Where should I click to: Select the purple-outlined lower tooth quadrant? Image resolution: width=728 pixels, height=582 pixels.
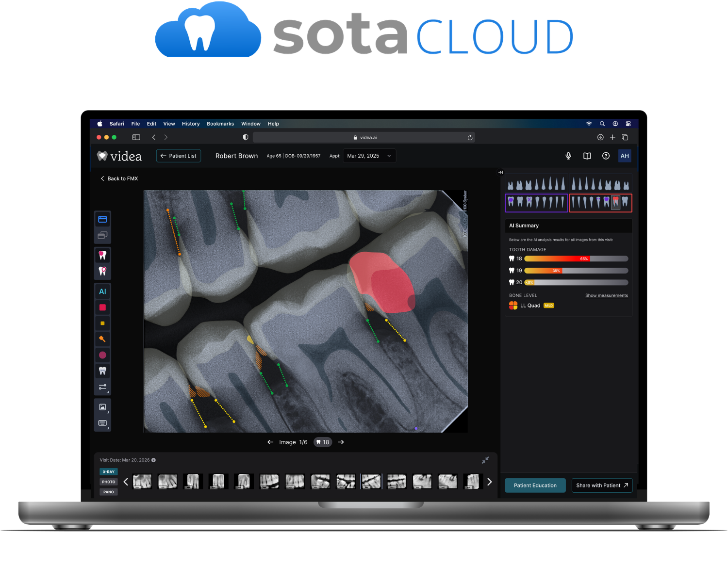tap(536, 203)
